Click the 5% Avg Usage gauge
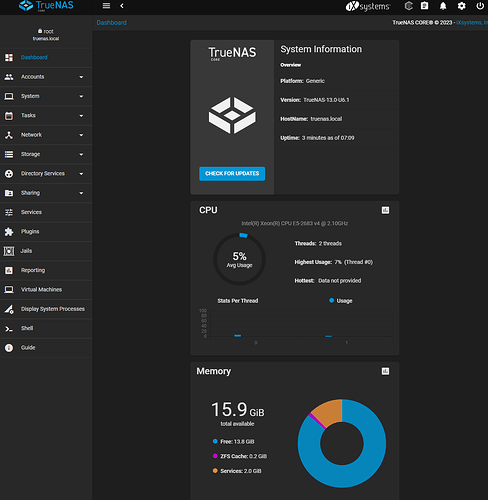Image resolution: width=488 pixels, height=500 pixels. [x=239, y=259]
